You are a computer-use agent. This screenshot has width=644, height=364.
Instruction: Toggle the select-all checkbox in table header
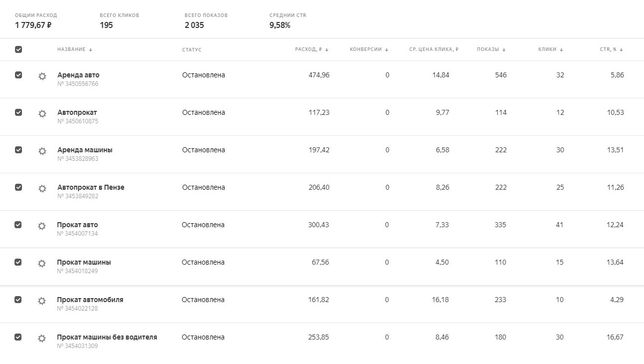click(18, 49)
